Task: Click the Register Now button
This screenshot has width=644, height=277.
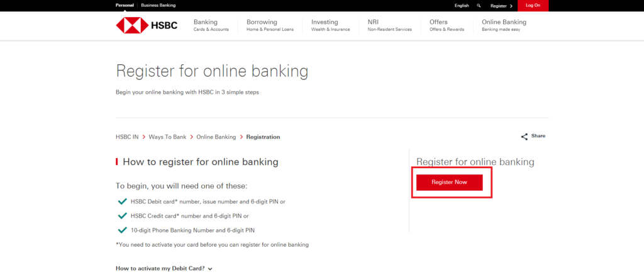Action: (449, 182)
